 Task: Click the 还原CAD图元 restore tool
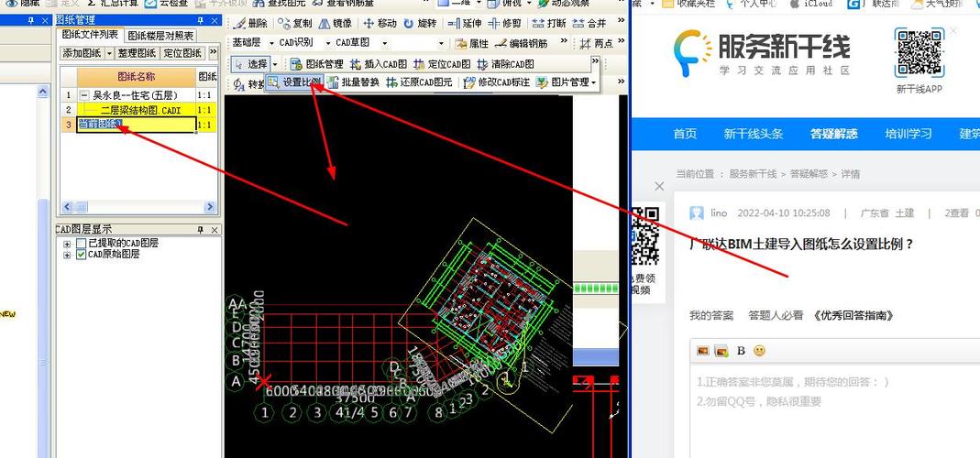(419, 82)
